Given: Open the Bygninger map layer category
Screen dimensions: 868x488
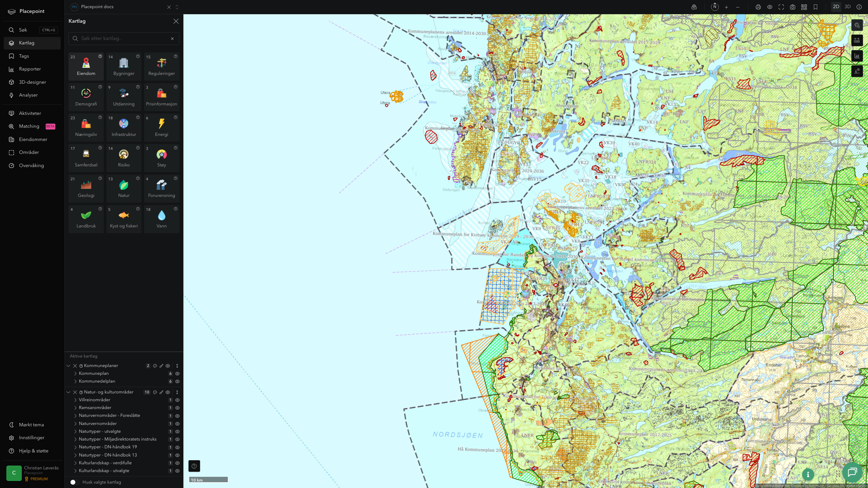Looking at the screenshot, I should (x=124, y=66).
